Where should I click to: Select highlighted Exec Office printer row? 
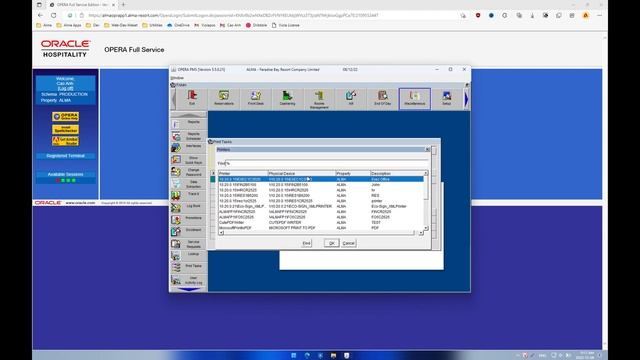pos(320,179)
